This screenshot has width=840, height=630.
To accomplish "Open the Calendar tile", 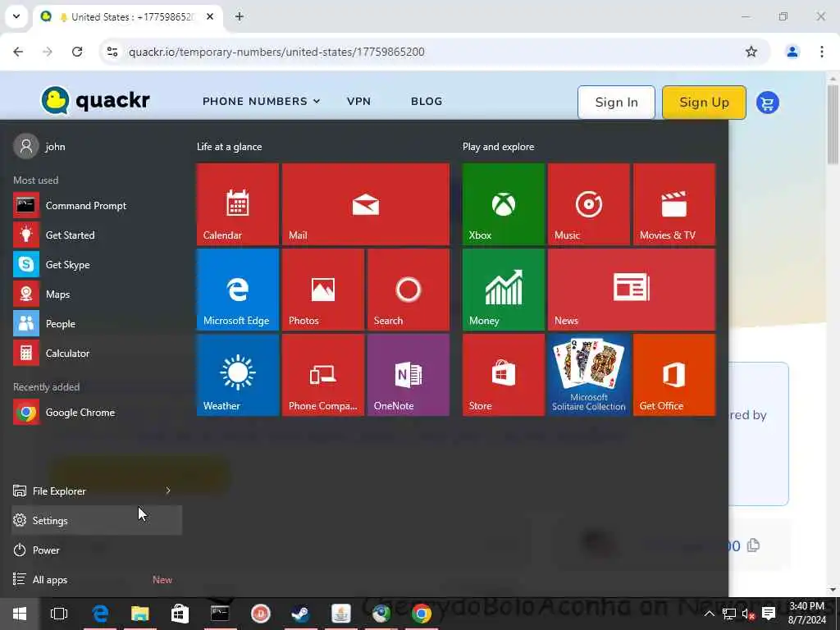I will [x=237, y=204].
